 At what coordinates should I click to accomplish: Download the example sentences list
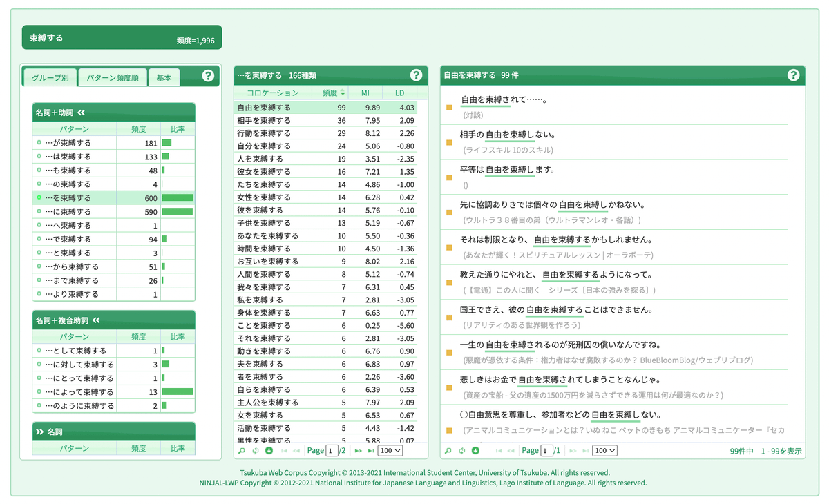tap(475, 451)
